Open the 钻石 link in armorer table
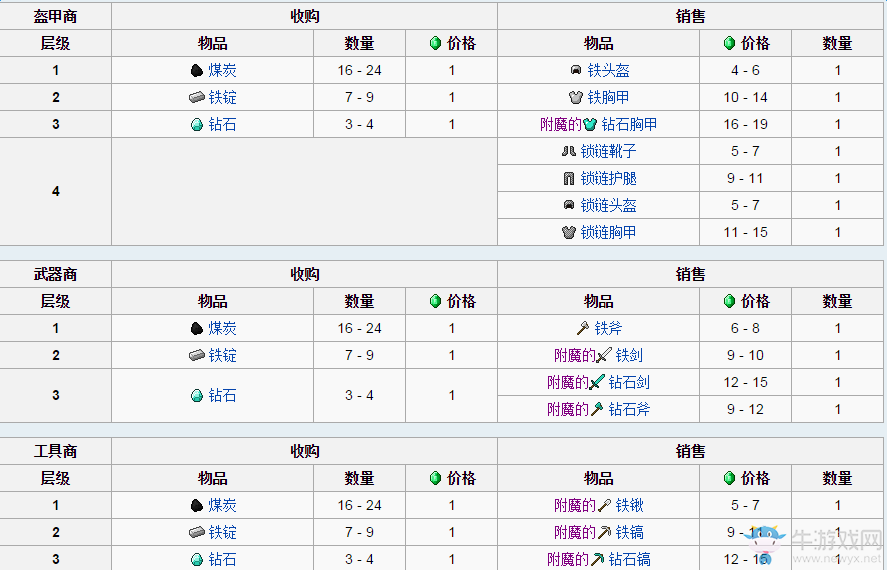The image size is (887, 570). click(x=222, y=124)
